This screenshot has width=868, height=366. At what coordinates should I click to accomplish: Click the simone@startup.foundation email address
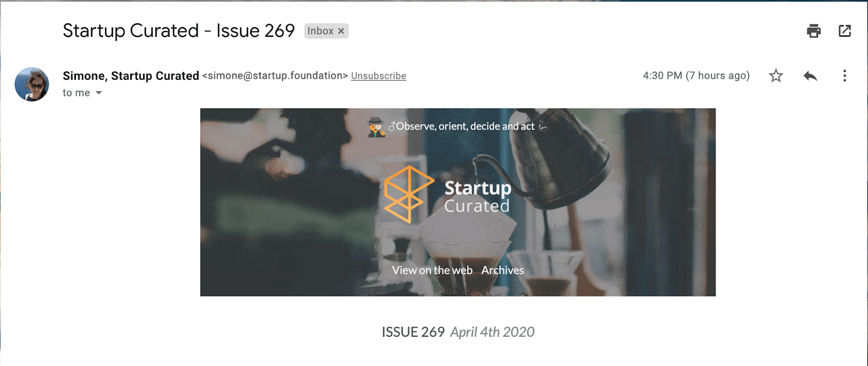point(275,76)
